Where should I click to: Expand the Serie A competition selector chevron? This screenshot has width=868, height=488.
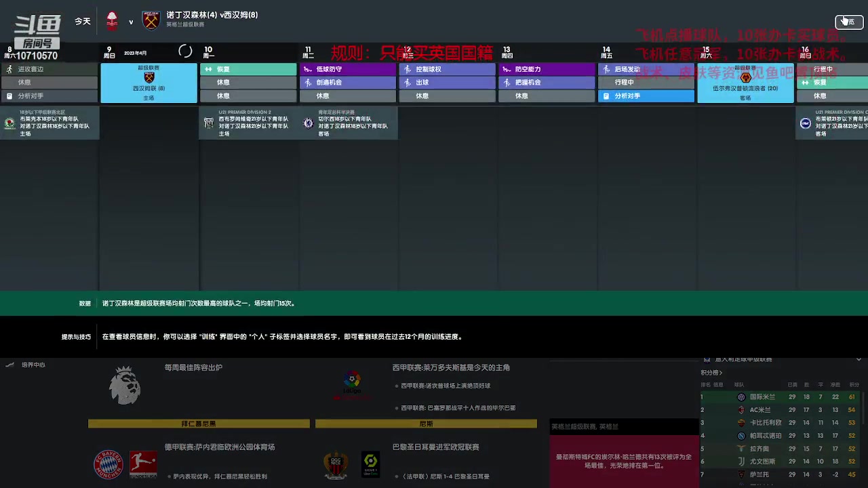859,359
